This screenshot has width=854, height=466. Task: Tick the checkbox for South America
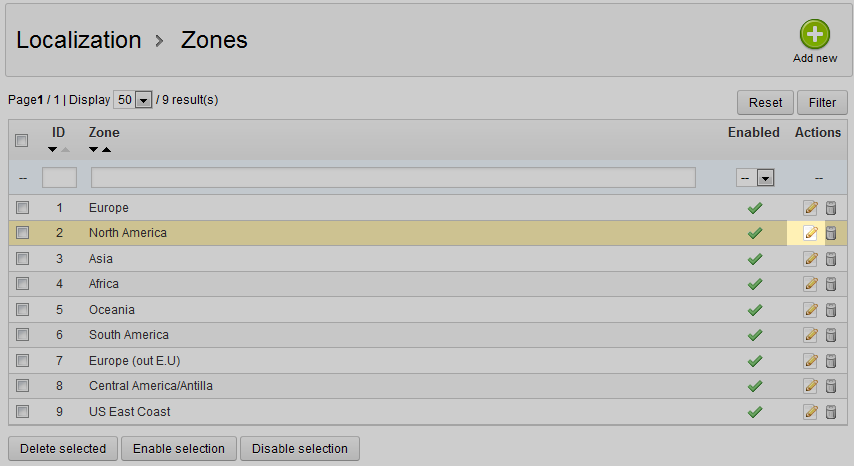[22, 335]
